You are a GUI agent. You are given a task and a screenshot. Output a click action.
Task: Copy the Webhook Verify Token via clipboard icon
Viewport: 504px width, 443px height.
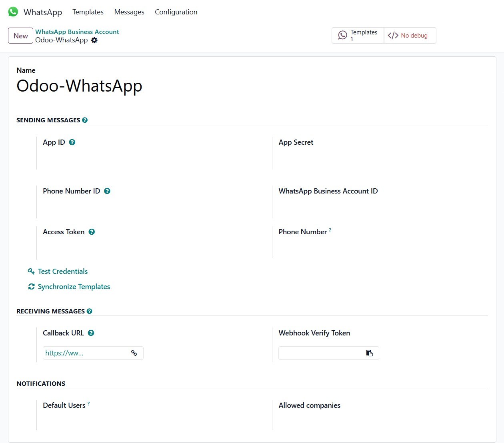click(369, 353)
